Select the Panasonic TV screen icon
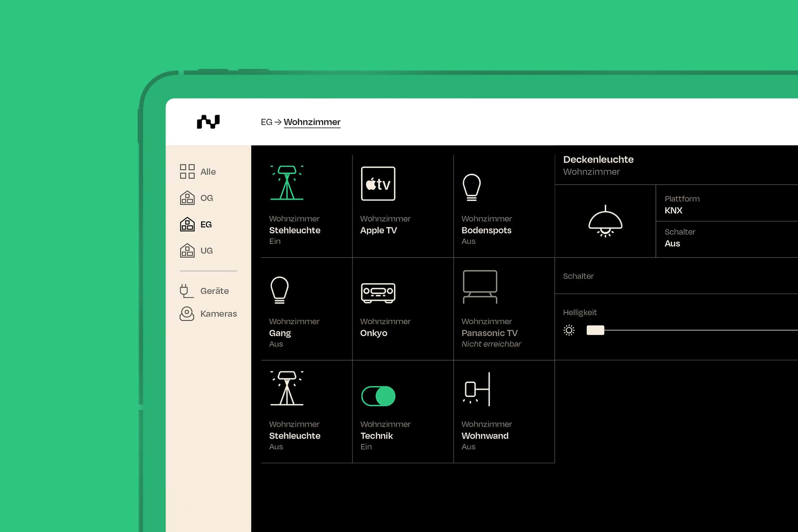Screen dimensions: 798x532 point(480,287)
